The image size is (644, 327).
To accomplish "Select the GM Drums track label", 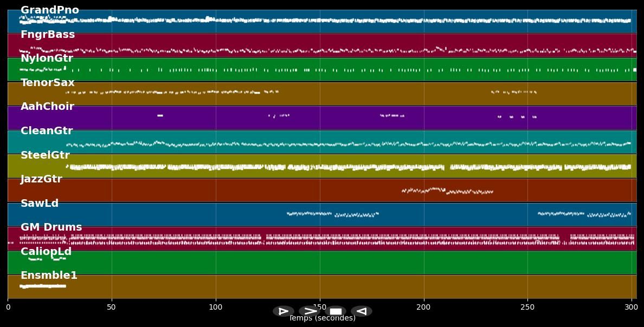I will [51, 227].
